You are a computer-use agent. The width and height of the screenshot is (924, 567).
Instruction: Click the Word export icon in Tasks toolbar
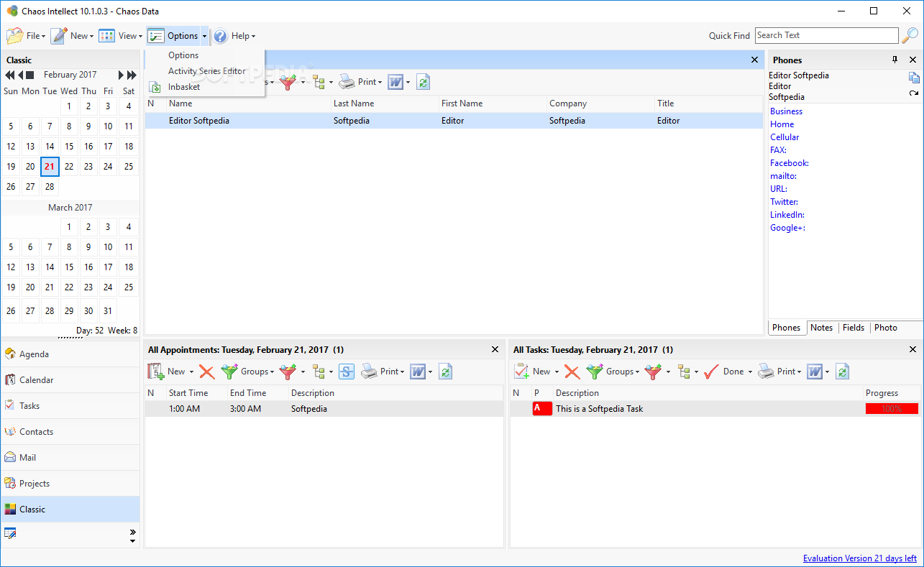tap(815, 372)
